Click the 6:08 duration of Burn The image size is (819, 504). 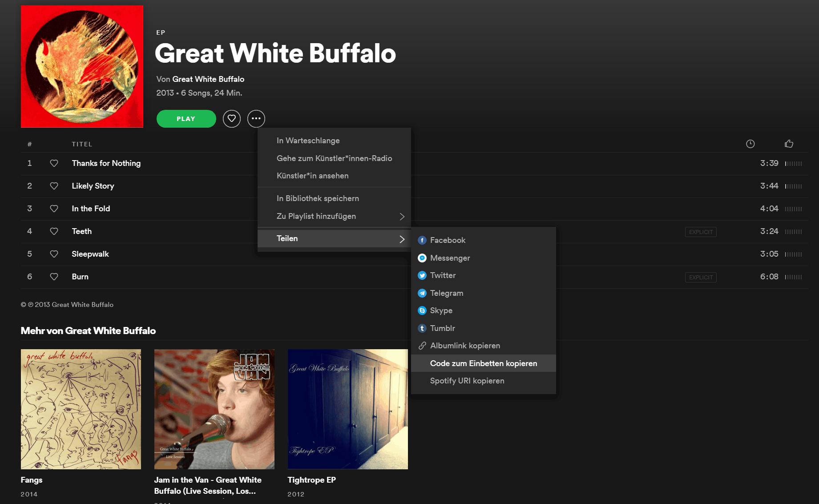(x=769, y=277)
